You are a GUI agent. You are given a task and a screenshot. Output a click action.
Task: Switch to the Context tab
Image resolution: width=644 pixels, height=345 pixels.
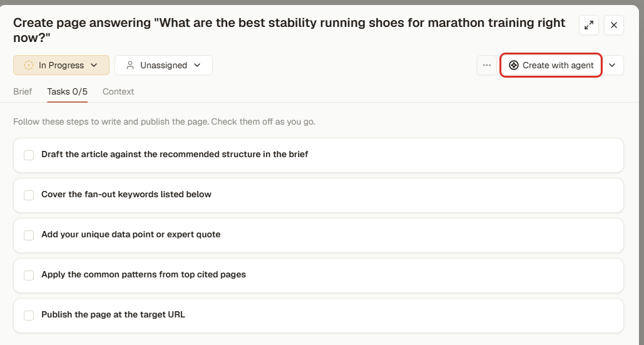point(118,91)
